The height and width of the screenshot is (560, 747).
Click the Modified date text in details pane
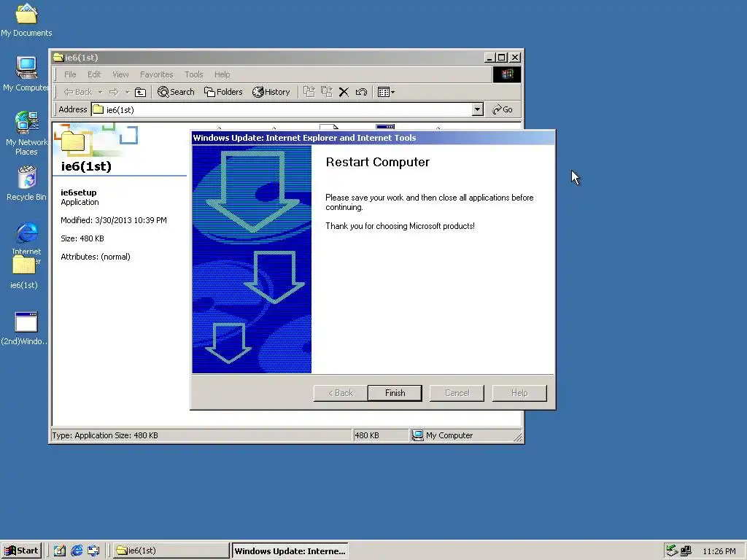(x=113, y=220)
